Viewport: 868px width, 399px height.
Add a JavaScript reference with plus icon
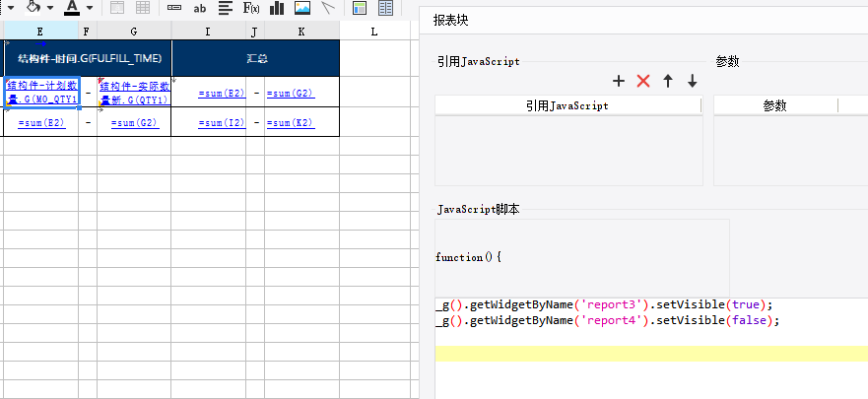619,82
